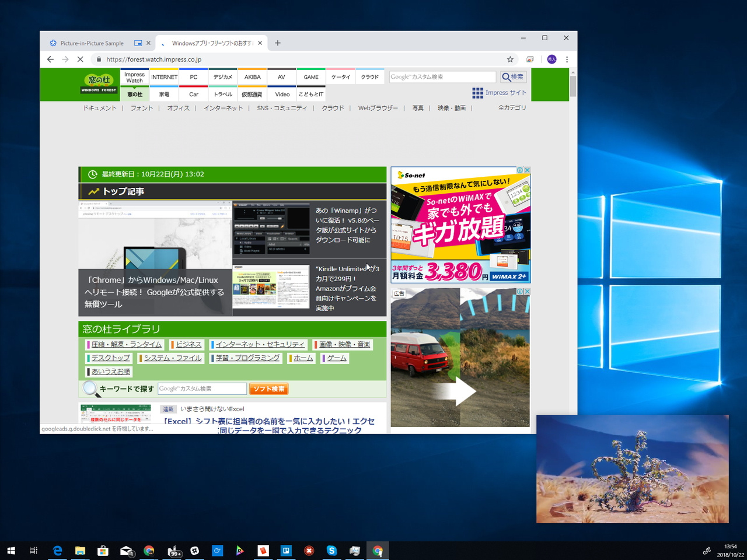Image resolution: width=747 pixels, height=560 pixels.
Task: Click the keyword search magnifier icon
Action: [x=89, y=388]
